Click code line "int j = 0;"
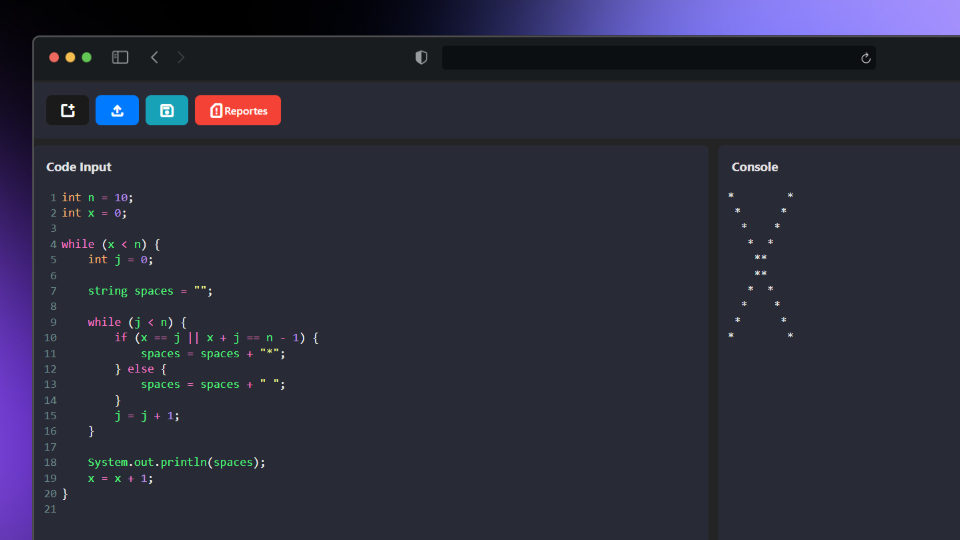This screenshot has height=540, width=960. point(121,260)
